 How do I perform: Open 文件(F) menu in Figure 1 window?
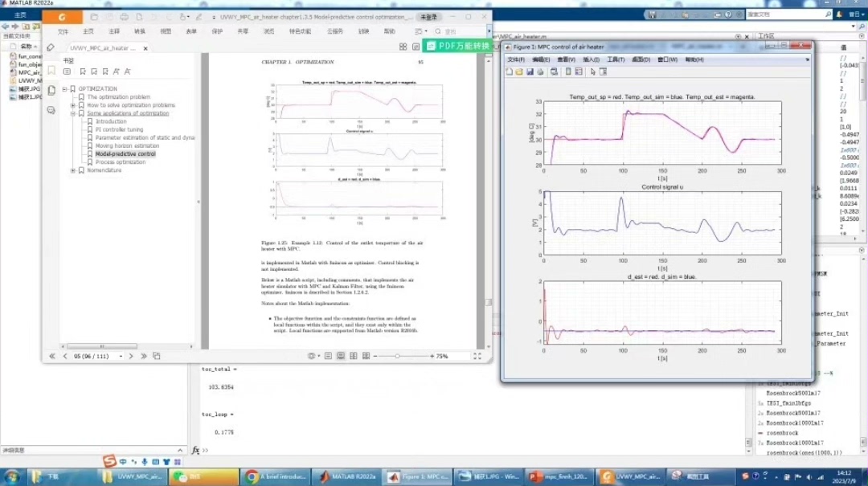coord(516,59)
